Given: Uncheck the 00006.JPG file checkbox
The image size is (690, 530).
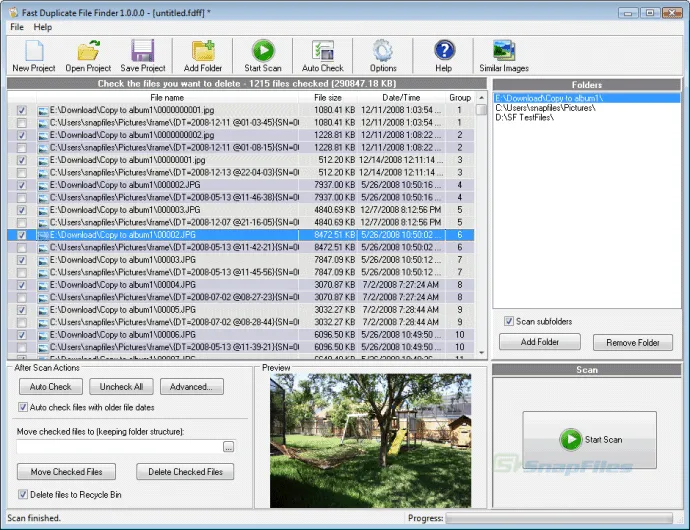Looking at the screenshot, I should point(21,335).
